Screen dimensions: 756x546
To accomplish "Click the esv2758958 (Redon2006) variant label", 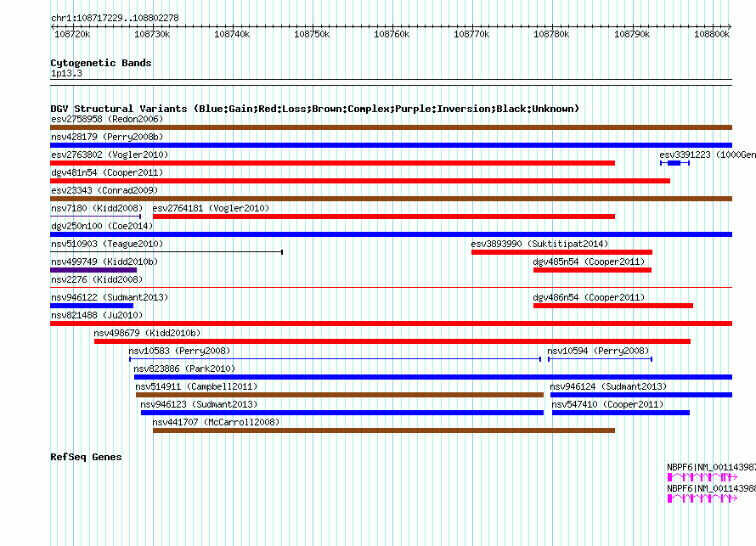I will point(107,119).
